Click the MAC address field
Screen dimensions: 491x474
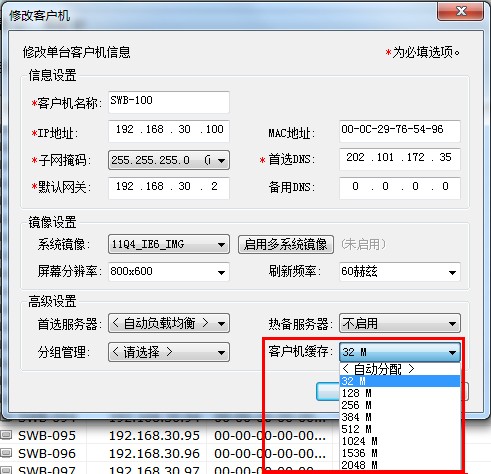(x=400, y=131)
